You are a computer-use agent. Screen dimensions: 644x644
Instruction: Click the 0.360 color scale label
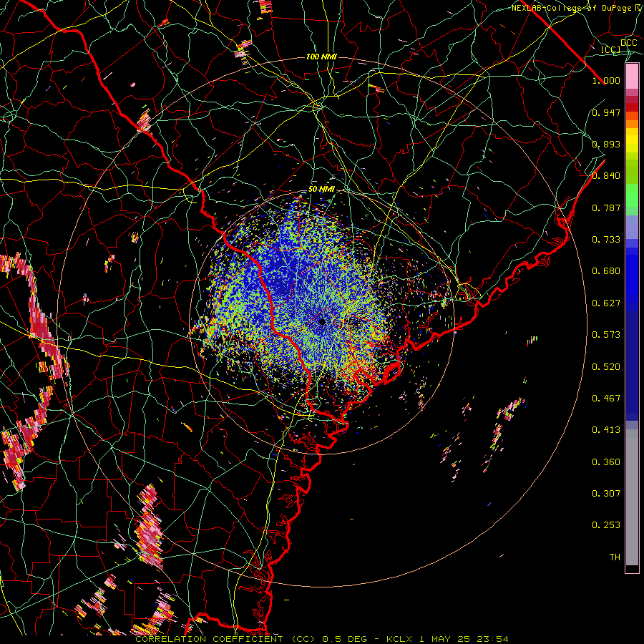tap(606, 462)
